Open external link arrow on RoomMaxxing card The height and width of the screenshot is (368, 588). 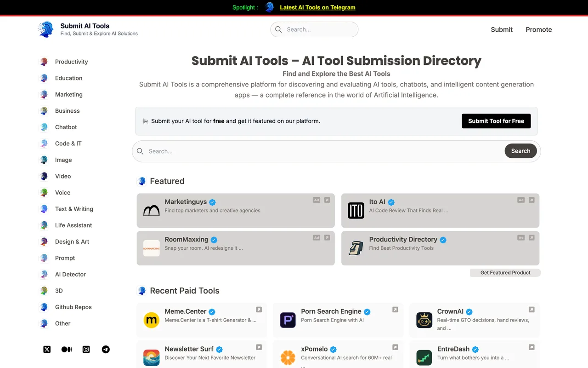click(x=327, y=238)
